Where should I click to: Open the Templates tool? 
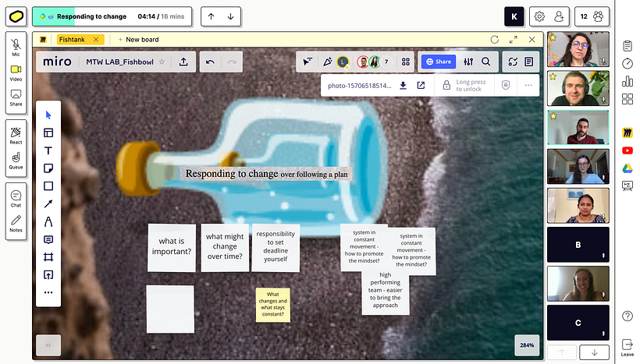click(48, 133)
